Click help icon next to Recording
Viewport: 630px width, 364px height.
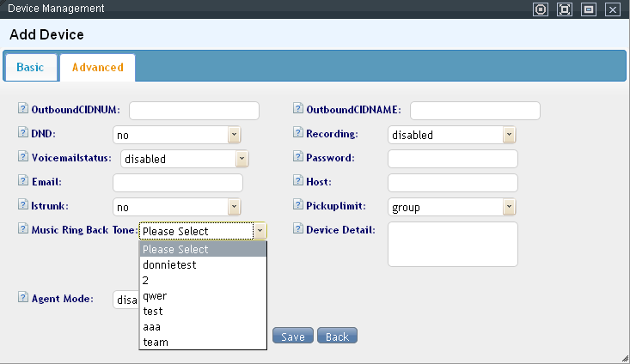pyautogui.click(x=298, y=133)
